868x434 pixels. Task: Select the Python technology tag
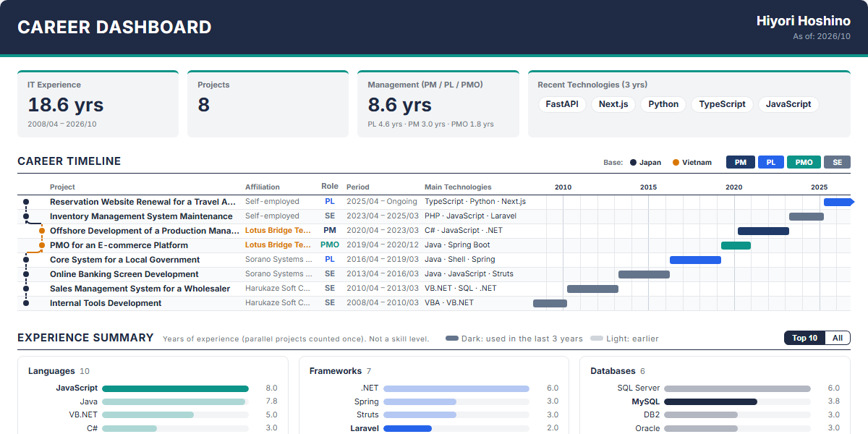[663, 104]
